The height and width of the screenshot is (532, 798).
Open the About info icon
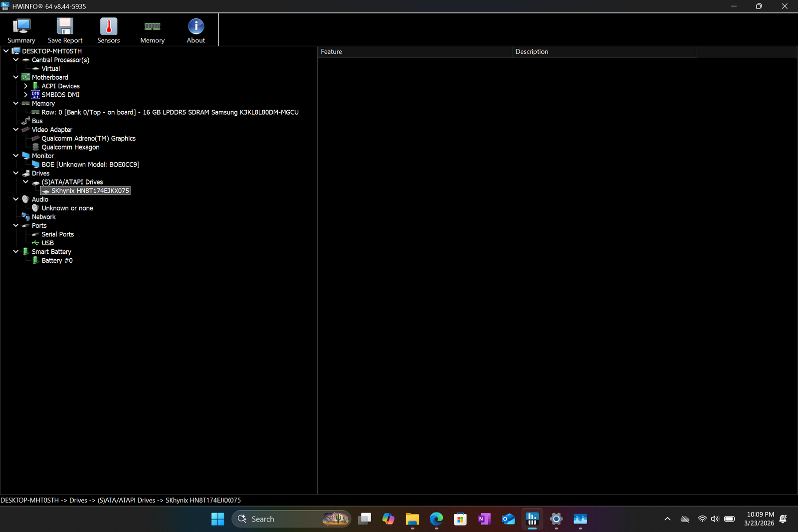tap(196, 30)
